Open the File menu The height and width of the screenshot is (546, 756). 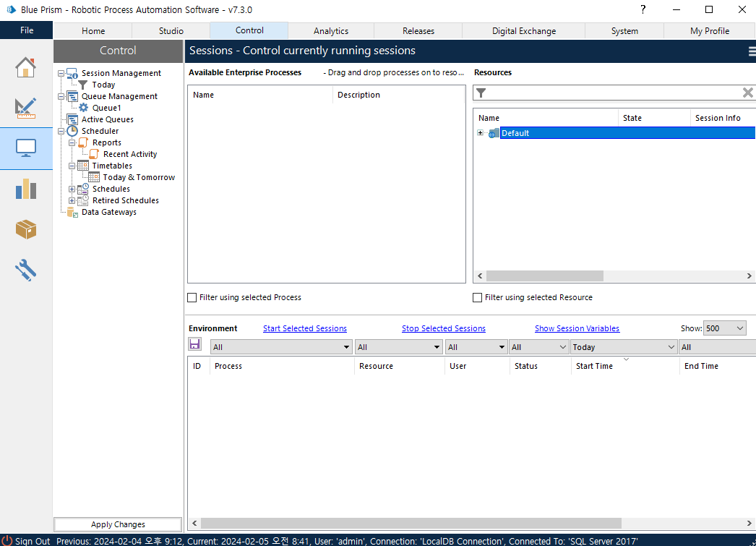[27, 30]
